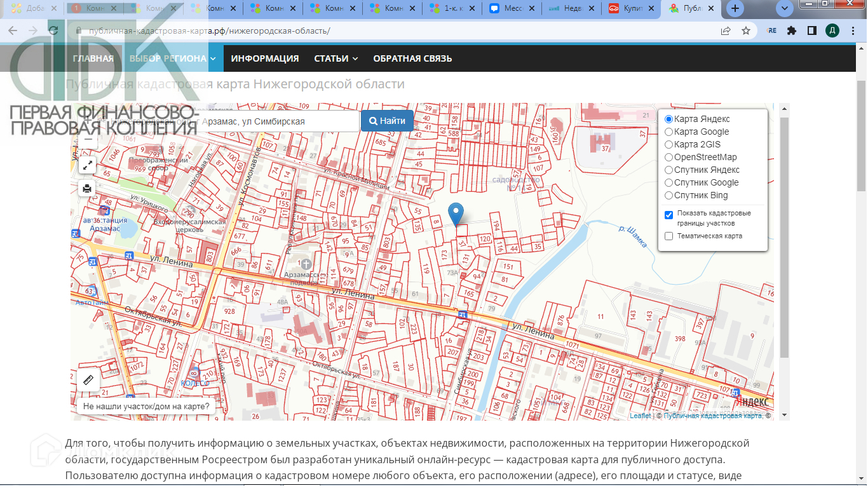Uncheck Показать кадастровые границы участков
The height and width of the screenshot is (488, 868).
coord(668,215)
